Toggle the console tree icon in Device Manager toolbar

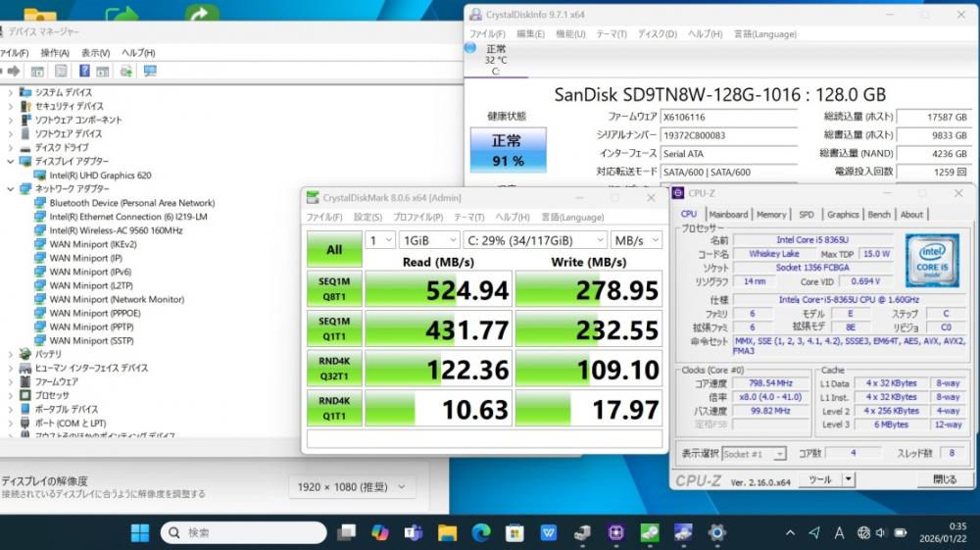(37, 72)
